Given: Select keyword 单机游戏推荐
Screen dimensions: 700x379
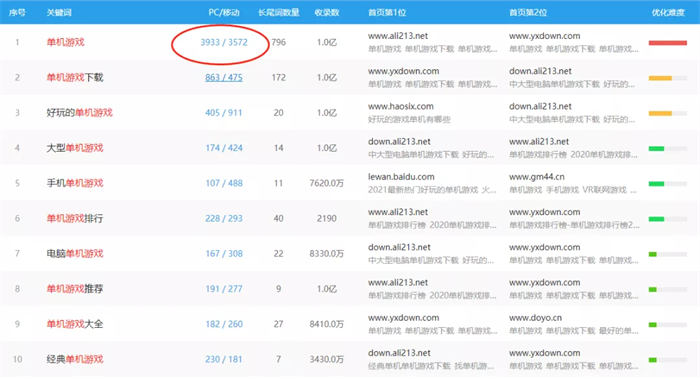Looking at the screenshot, I should coord(75,289).
